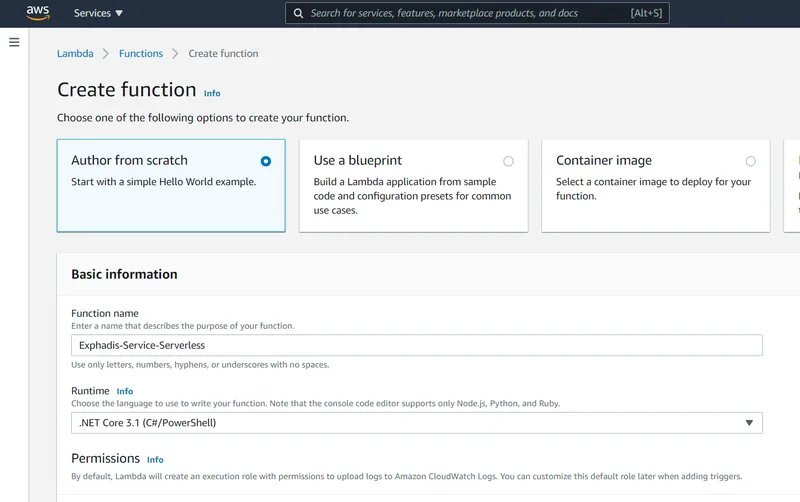Open the Runtime dropdown selector
Screen dimensions: 800x502
(417, 423)
